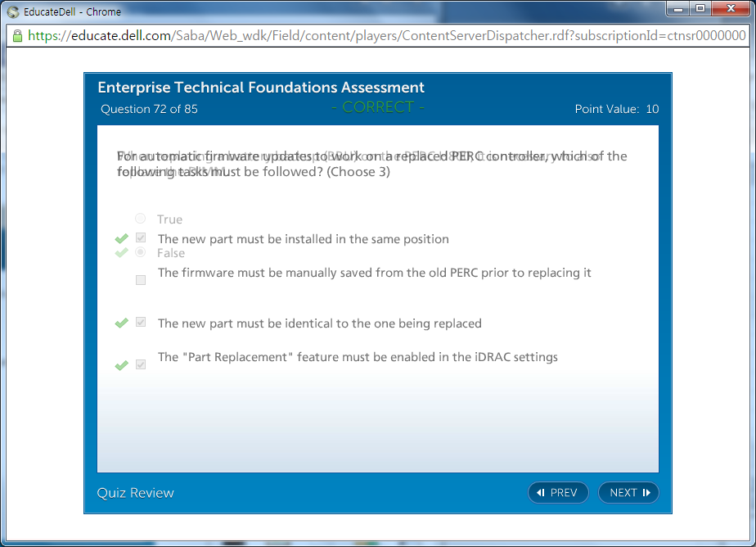Viewport: 756px width, 547px height.
Task: Go back with the PREV button
Action: 558,492
